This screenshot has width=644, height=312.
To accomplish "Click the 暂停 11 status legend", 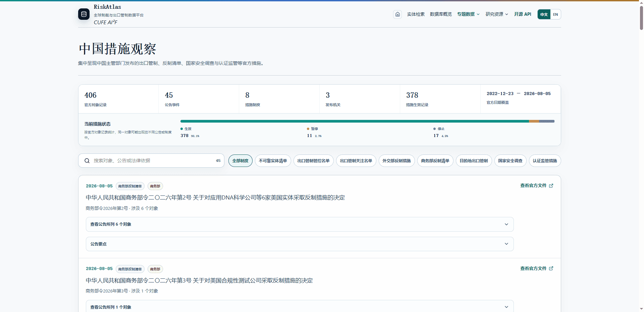I will click(x=314, y=132).
